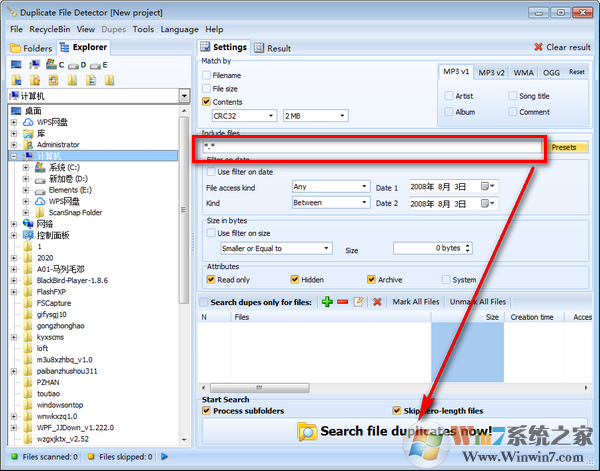This screenshot has height=471, width=600.
Task: Collapse the selected 计算机 tree node
Action: click(14, 156)
